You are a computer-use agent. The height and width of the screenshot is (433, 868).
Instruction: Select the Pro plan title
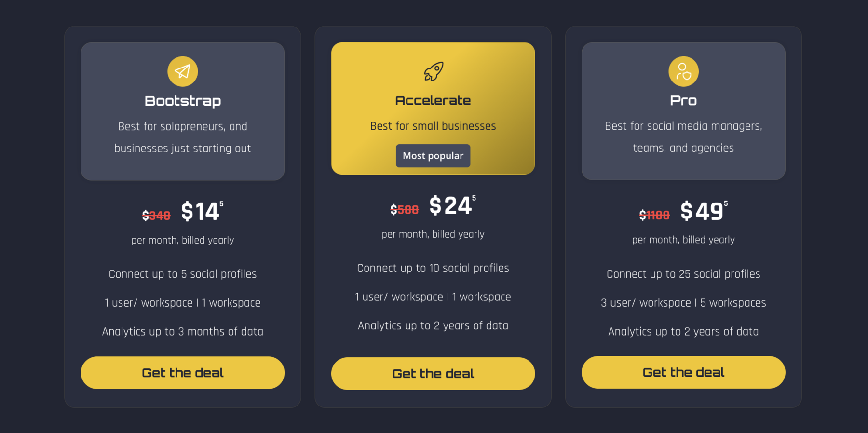point(683,100)
